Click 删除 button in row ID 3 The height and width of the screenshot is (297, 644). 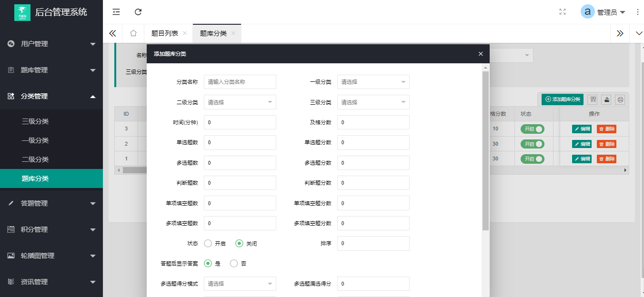(x=606, y=129)
